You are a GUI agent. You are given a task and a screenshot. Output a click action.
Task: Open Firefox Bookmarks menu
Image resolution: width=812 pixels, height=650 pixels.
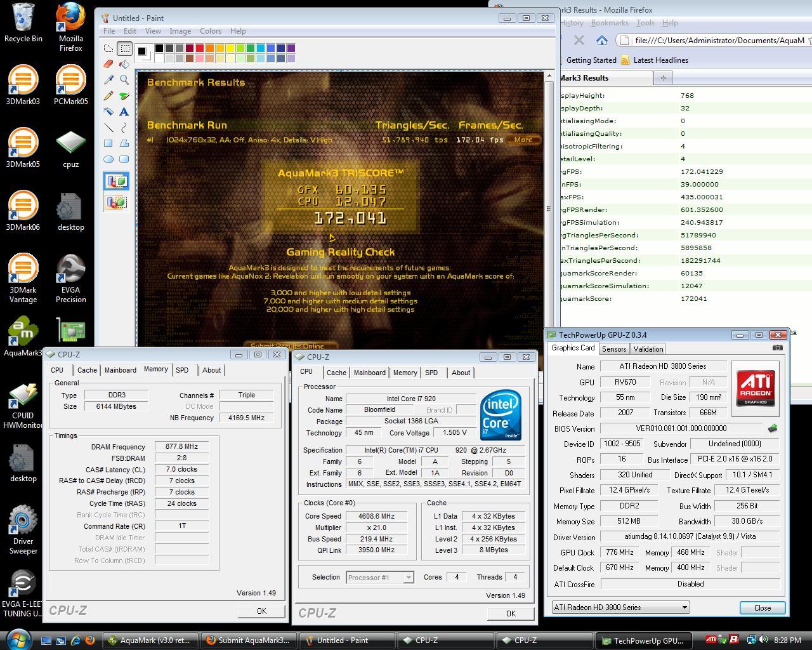click(x=610, y=22)
